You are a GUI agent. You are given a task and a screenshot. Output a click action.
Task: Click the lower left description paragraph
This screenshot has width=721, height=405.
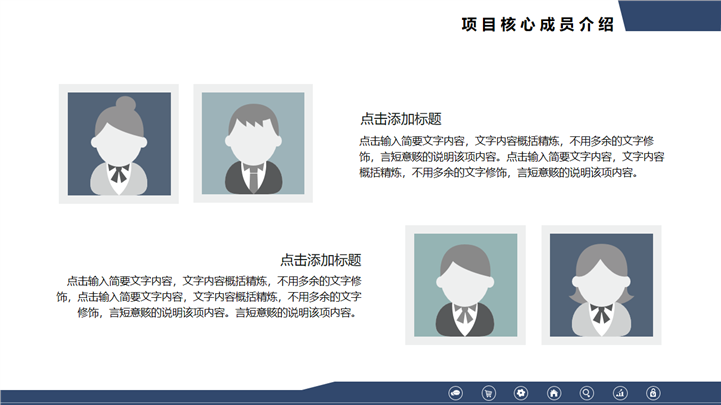(x=209, y=297)
